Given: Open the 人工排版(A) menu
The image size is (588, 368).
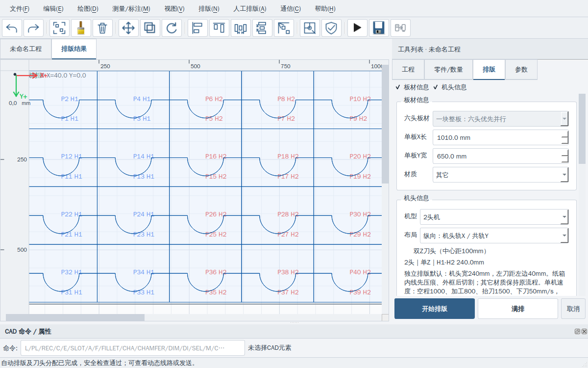Looking at the screenshot, I should point(250,8).
